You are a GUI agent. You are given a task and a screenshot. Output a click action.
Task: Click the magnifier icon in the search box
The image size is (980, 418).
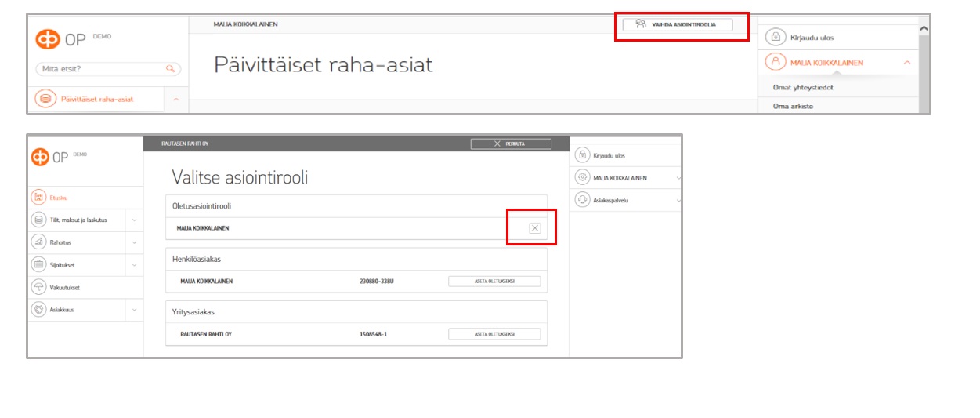click(x=170, y=69)
